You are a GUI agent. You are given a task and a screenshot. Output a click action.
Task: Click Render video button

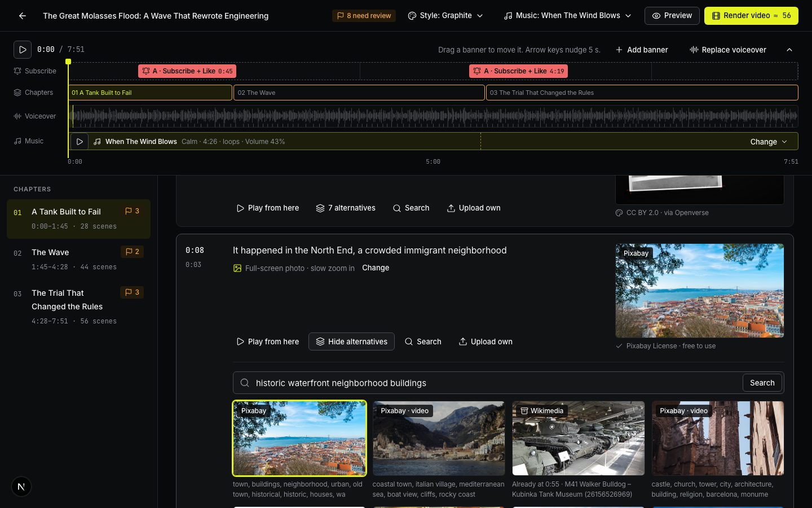click(x=751, y=16)
